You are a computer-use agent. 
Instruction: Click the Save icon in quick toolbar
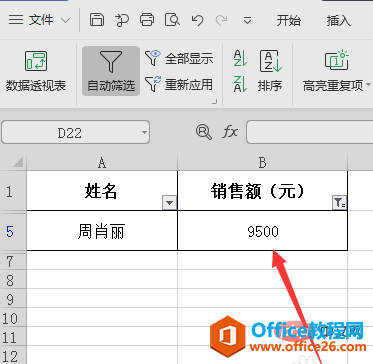pos(96,20)
